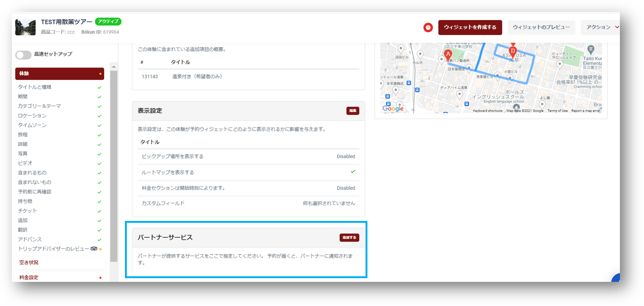Click the green checkmark beside ルートマップを表示する
Image resolution: width=644 pixels, height=306 pixels.
point(353,172)
